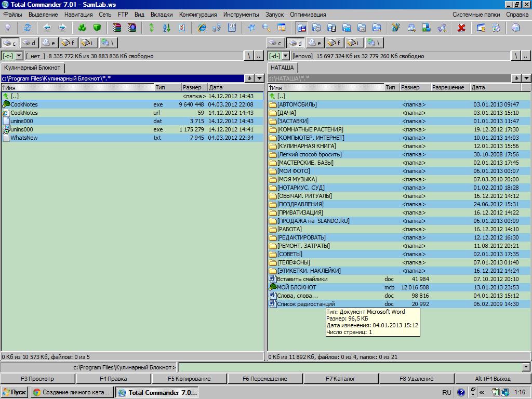Select the Кулинарный Блокнот tab
This screenshot has width=532, height=399.
click(32, 68)
